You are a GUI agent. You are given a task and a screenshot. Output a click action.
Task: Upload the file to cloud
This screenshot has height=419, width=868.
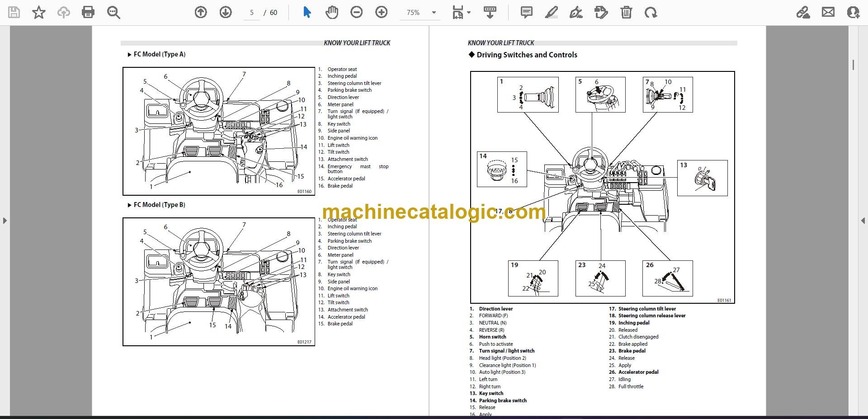tap(64, 13)
